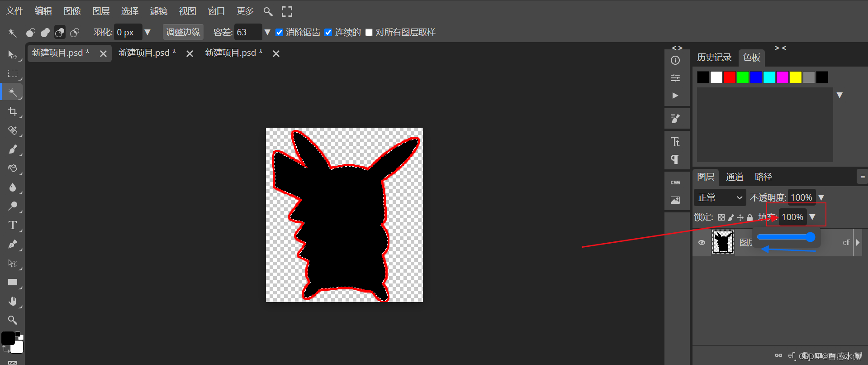Select the Path Selection tool
Screen dimensions: 868x365
pyautogui.click(x=12, y=263)
